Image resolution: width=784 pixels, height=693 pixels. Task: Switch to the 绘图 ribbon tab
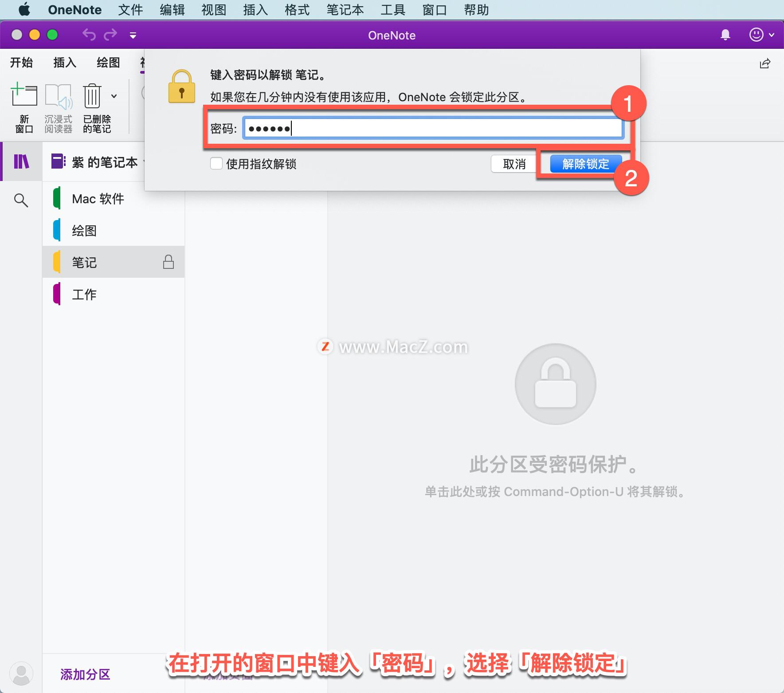pyautogui.click(x=108, y=63)
